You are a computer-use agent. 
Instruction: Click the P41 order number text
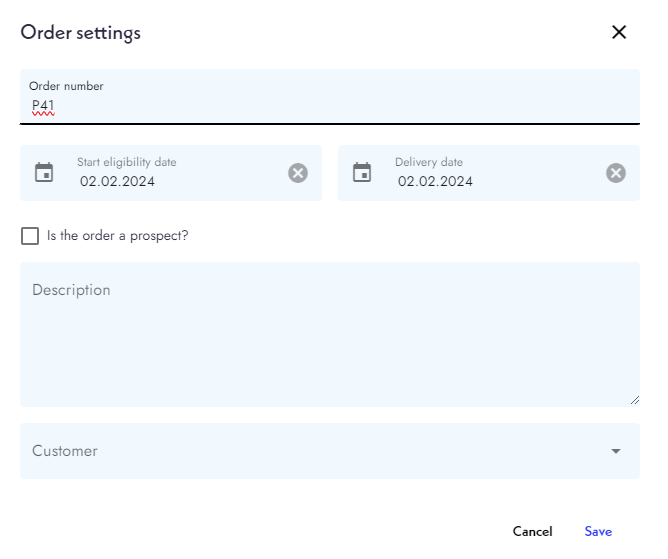click(43, 105)
